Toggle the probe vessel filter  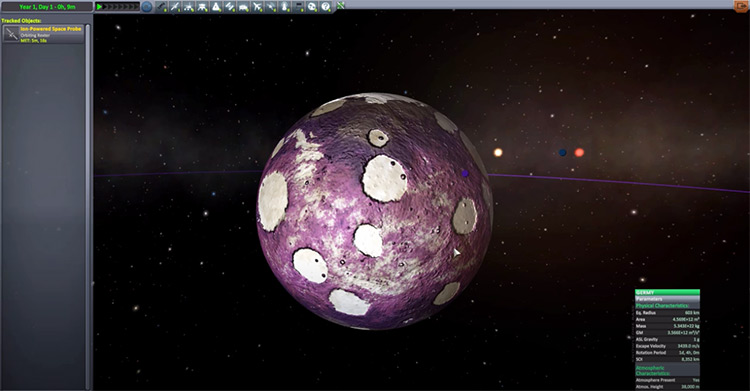[x=175, y=7]
